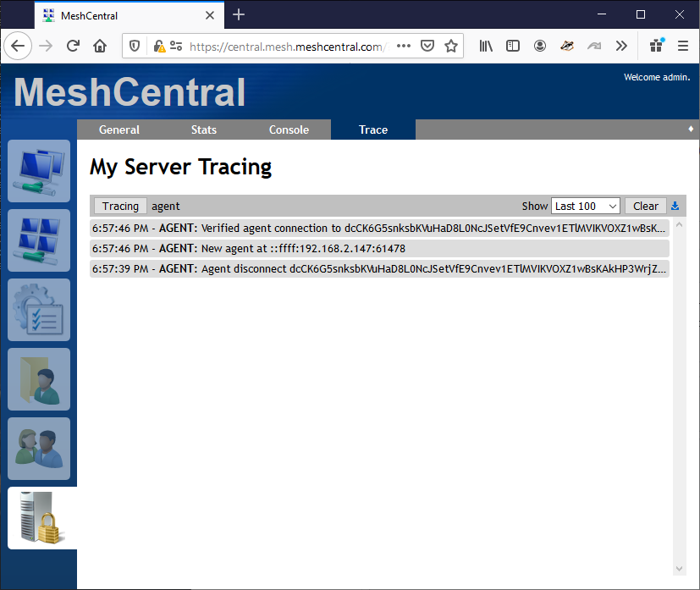This screenshot has height=590, width=700.
Task: Open My Users people icon
Action: 39,449
